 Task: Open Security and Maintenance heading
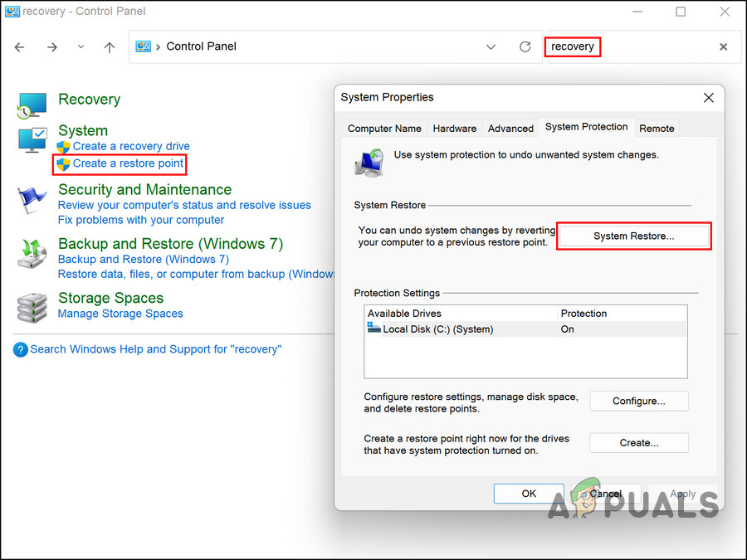144,189
